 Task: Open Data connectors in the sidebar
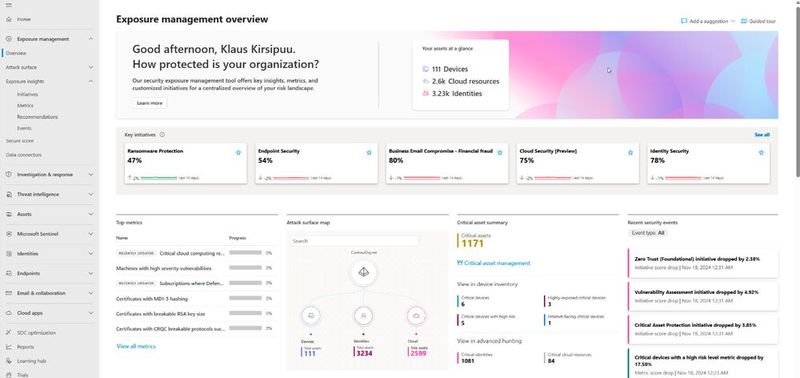click(23, 155)
